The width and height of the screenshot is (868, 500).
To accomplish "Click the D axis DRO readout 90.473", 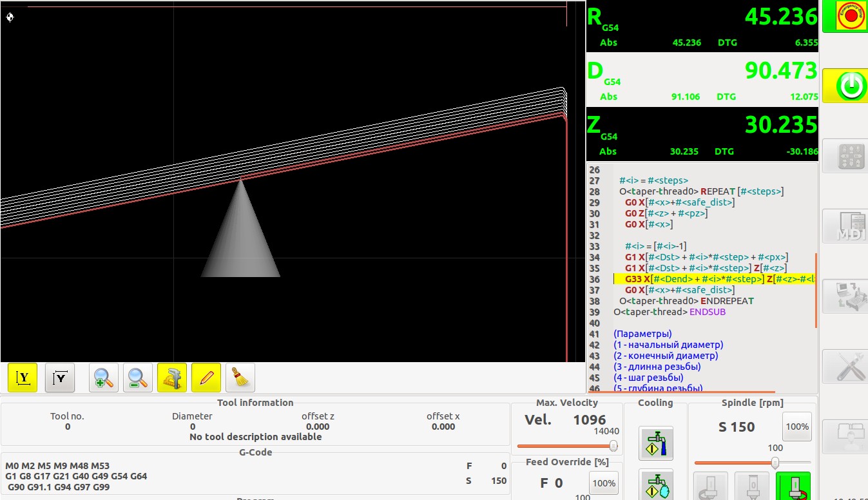I will click(x=781, y=71).
